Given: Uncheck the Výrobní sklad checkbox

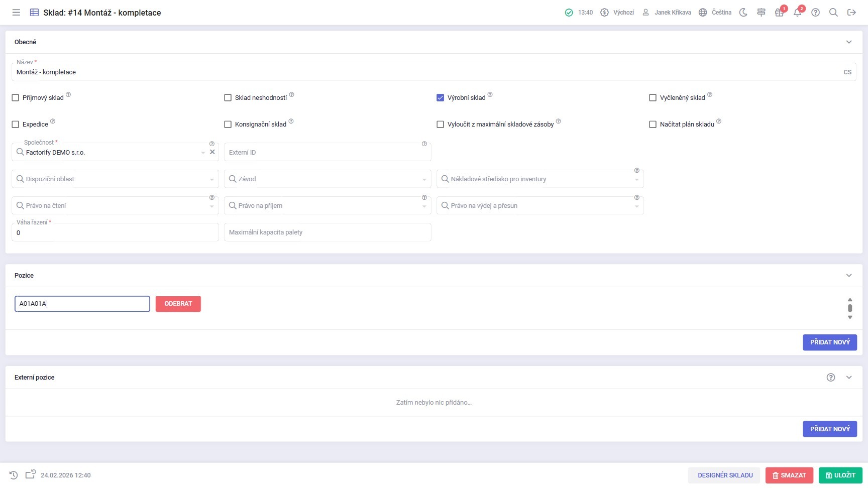Looking at the screenshot, I should [x=441, y=98].
